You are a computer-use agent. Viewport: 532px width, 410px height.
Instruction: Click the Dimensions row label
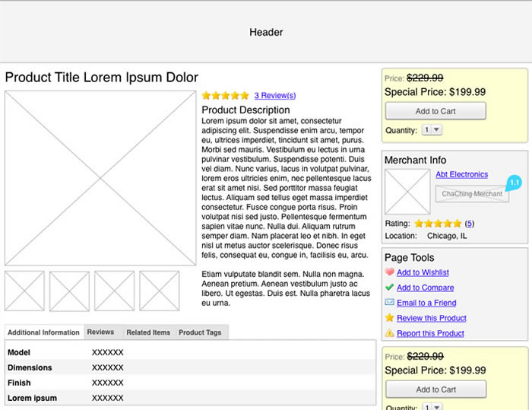tap(30, 367)
